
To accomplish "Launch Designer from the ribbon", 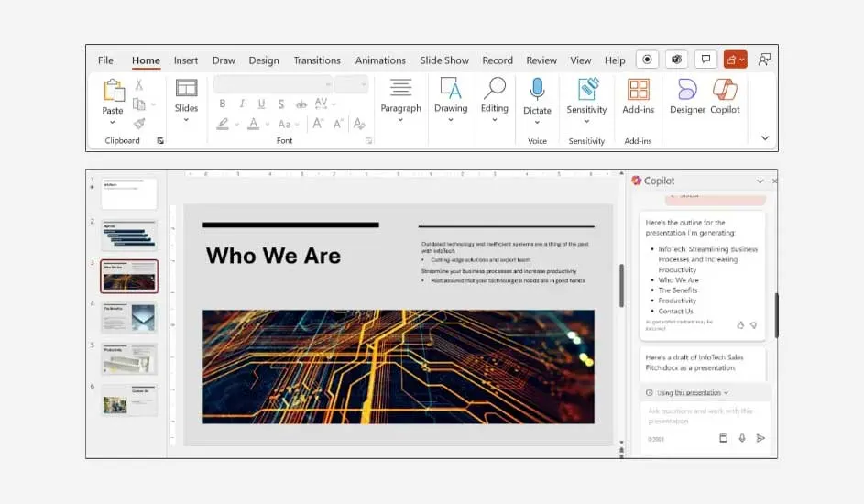I will pyautogui.click(x=687, y=96).
